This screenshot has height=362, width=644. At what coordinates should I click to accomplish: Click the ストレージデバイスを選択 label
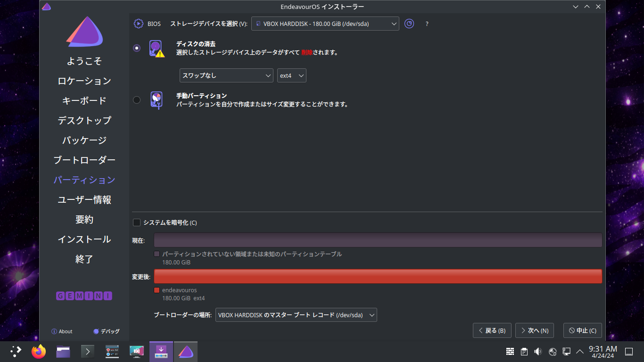pyautogui.click(x=209, y=24)
